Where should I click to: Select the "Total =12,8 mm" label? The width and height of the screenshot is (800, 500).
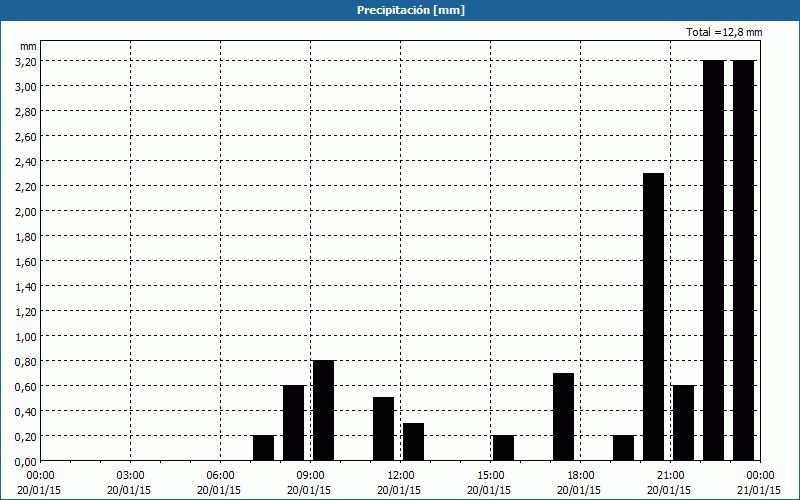click(724, 32)
